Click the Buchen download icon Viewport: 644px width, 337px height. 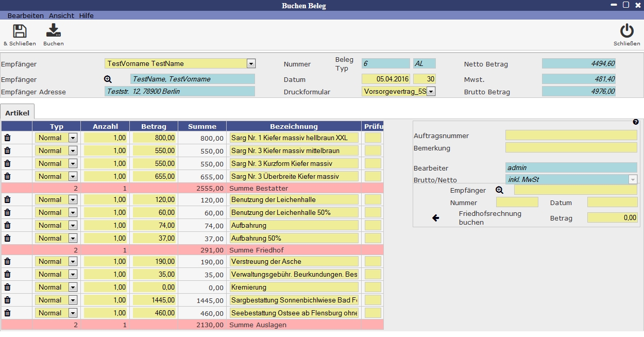(53, 31)
